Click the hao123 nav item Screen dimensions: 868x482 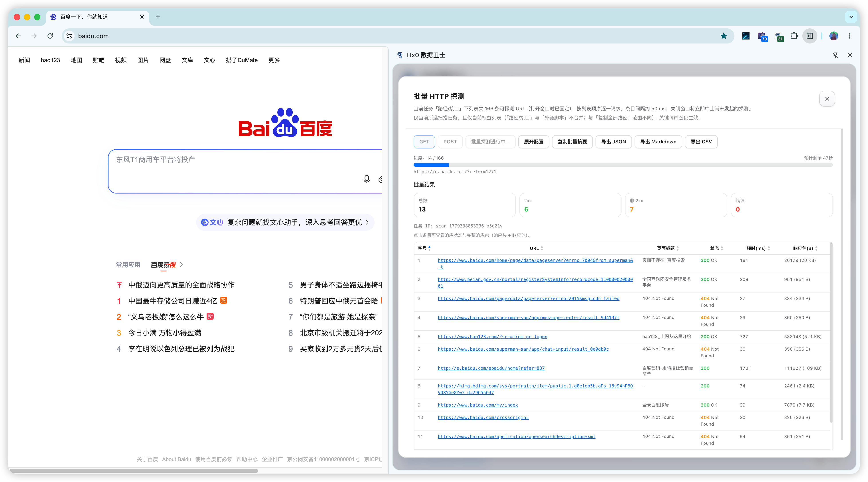50,60
